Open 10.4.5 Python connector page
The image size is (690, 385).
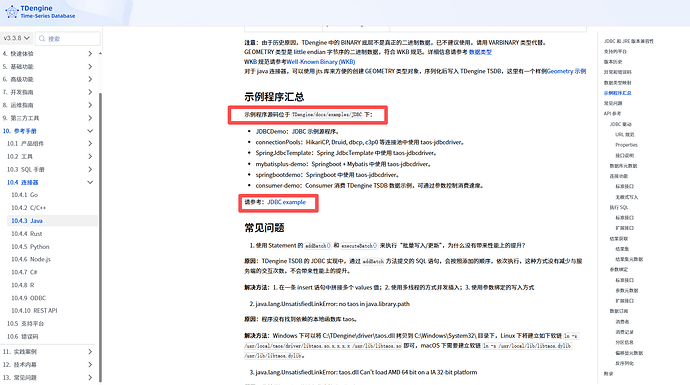pos(30,246)
